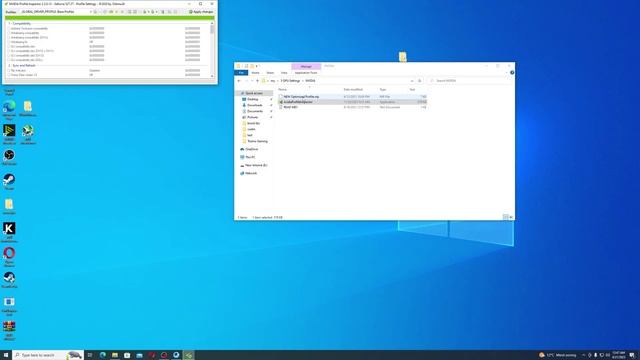640x360 pixels.
Task: Open the Application Tools tab
Action: pos(306,73)
